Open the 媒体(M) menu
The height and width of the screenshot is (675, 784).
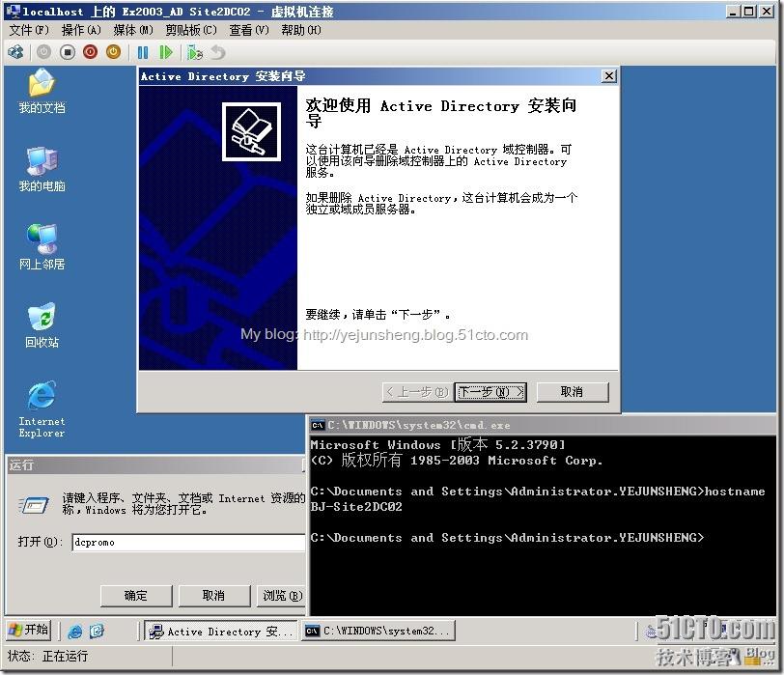click(133, 30)
